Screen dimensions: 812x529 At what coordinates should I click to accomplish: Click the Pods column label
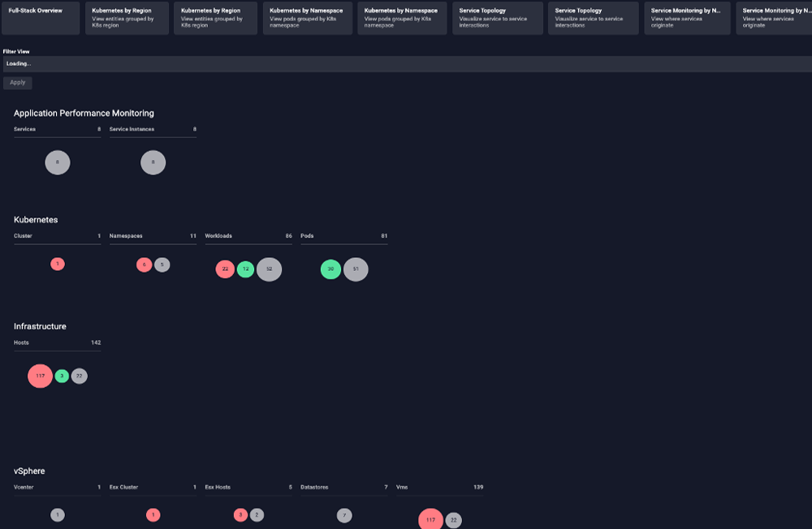pyautogui.click(x=307, y=236)
